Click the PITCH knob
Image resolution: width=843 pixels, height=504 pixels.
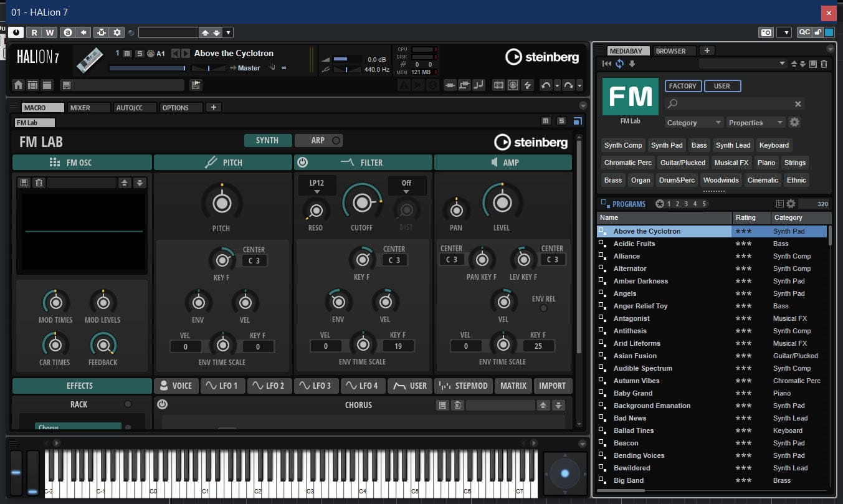(221, 203)
